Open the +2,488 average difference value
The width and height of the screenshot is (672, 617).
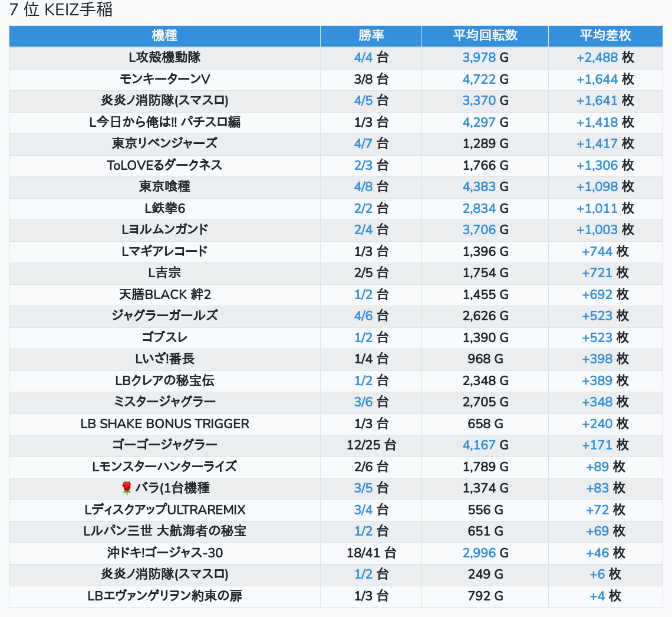[597, 57]
